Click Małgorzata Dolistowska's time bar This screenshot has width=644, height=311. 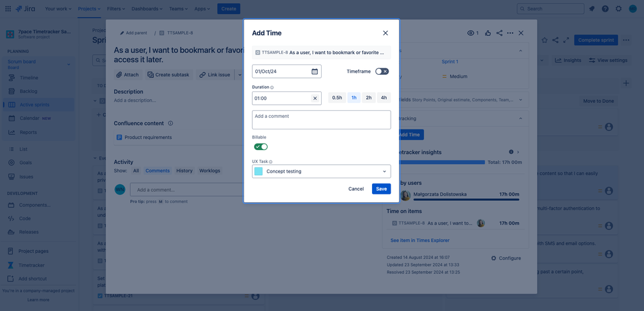pos(466,200)
